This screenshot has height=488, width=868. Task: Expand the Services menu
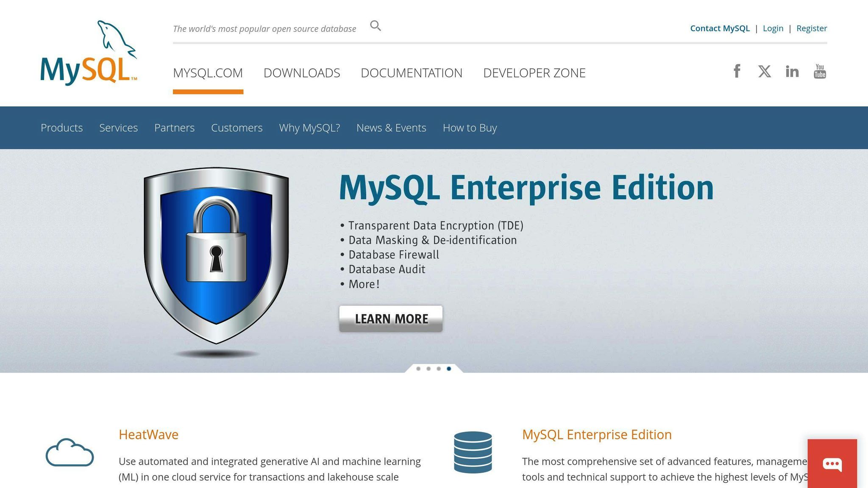(118, 128)
